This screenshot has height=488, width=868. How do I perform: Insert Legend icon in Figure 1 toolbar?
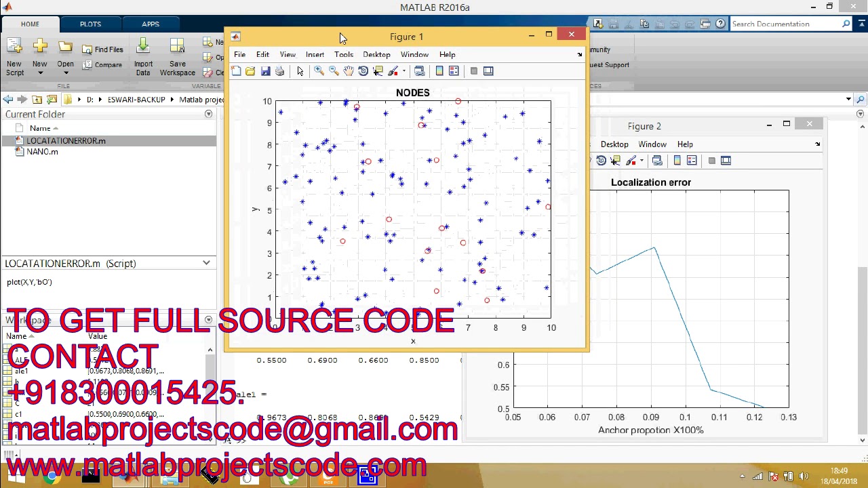coord(454,71)
